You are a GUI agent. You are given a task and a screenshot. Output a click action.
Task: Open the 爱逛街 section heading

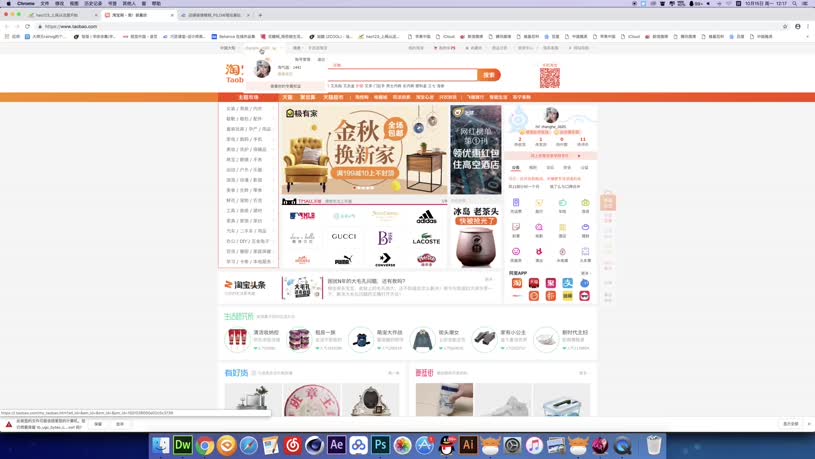pyautogui.click(x=424, y=373)
